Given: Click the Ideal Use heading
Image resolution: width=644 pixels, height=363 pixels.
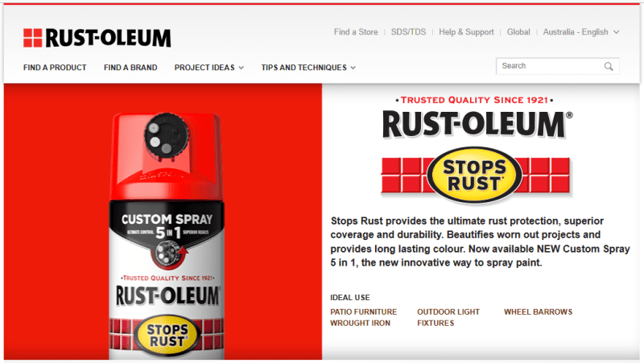Looking at the screenshot, I should (350, 297).
